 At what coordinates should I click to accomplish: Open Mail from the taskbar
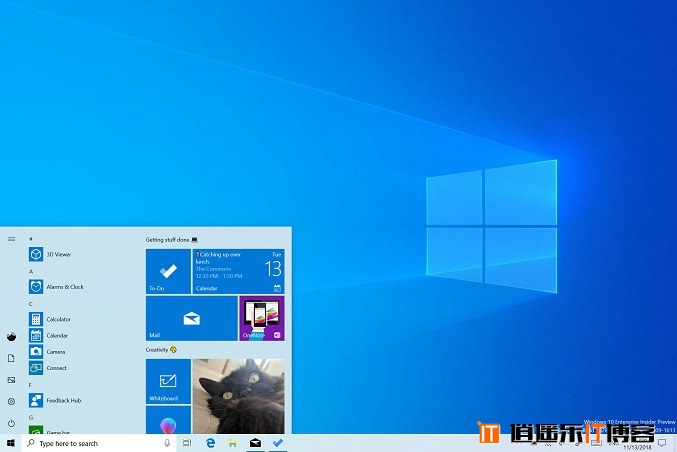click(x=255, y=443)
